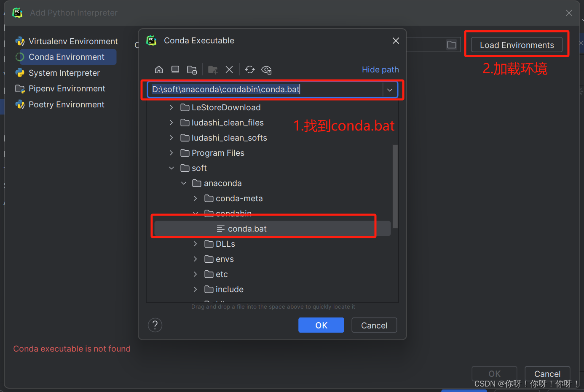Select the etc folder row
584x392 pixels.
[273, 274]
